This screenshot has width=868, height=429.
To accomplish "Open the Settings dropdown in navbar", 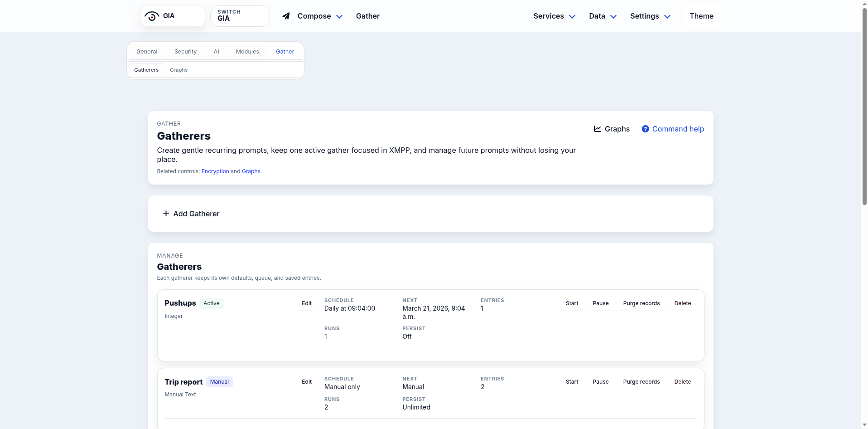I will [650, 16].
